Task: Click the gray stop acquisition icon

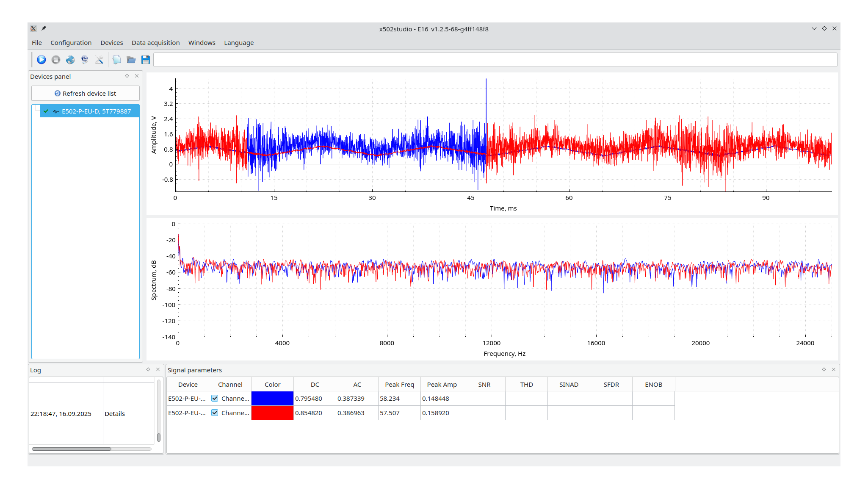Action: (56, 60)
